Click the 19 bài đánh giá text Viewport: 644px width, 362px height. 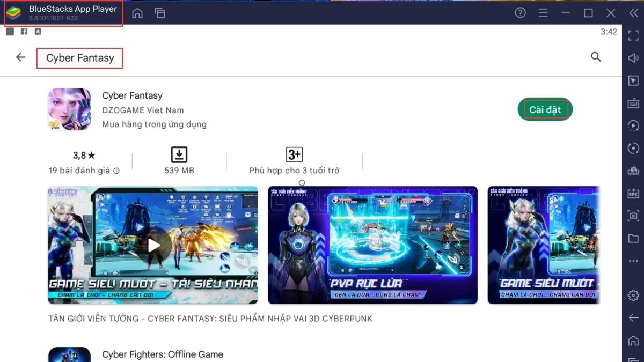click(x=79, y=171)
